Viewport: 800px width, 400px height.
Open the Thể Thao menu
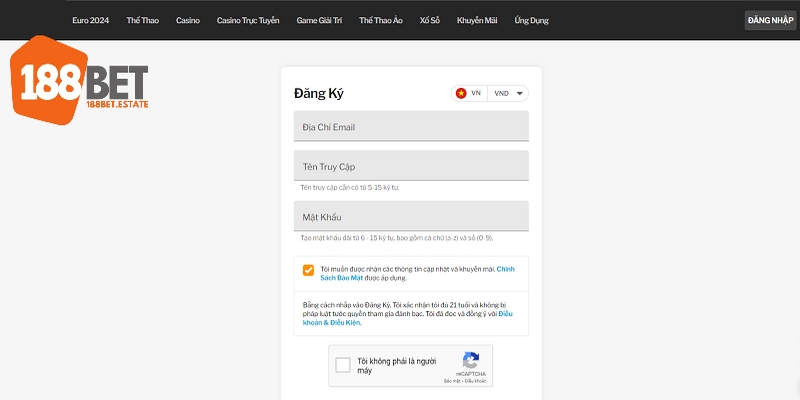[x=143, y=20]
